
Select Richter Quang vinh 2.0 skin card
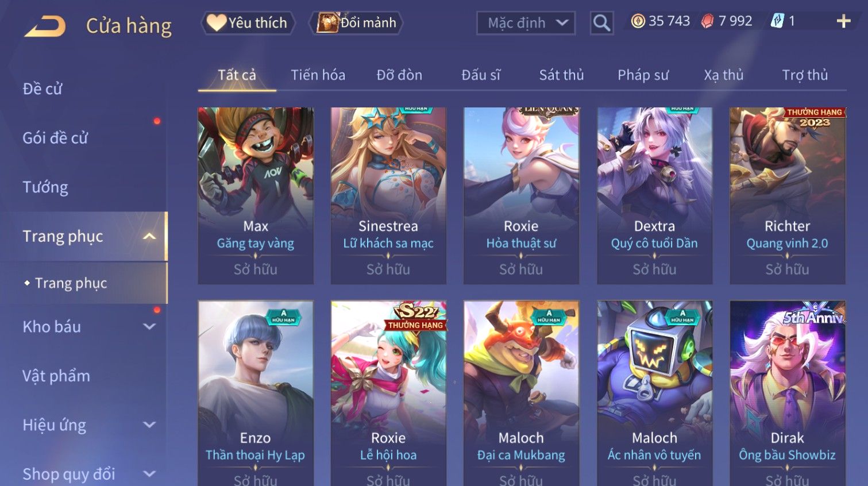tap(787, 195)
